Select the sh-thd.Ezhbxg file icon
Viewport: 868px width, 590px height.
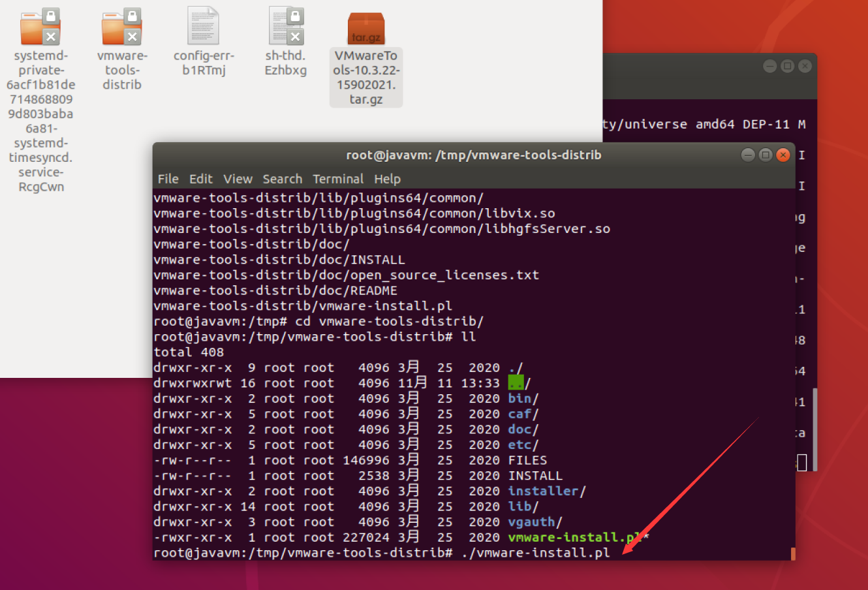coord(286,25)
